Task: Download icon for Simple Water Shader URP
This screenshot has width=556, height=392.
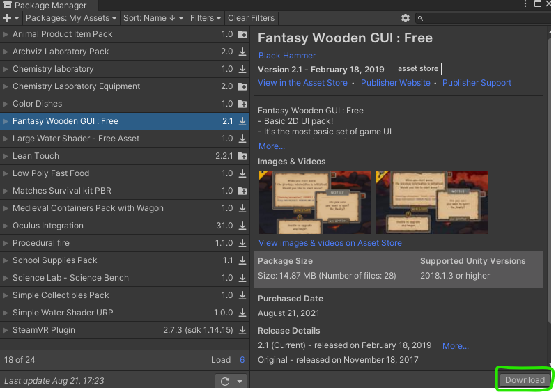Action: 242,313
